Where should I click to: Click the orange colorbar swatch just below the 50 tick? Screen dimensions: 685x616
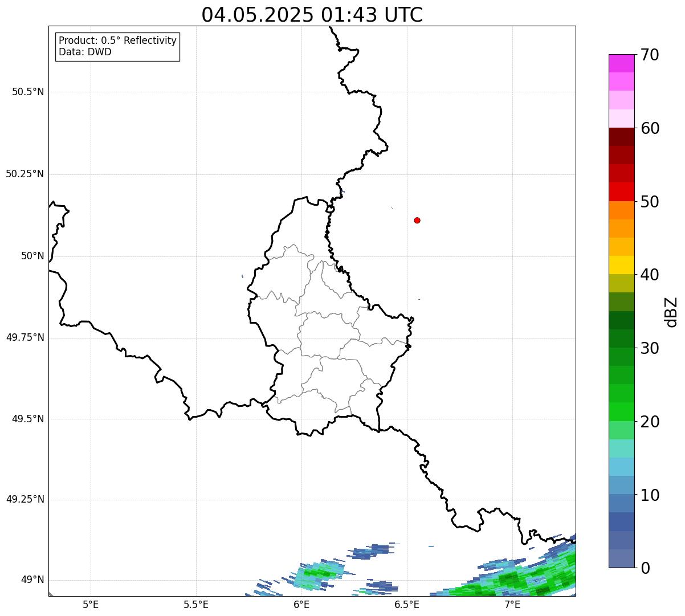[x=622, y=210]
